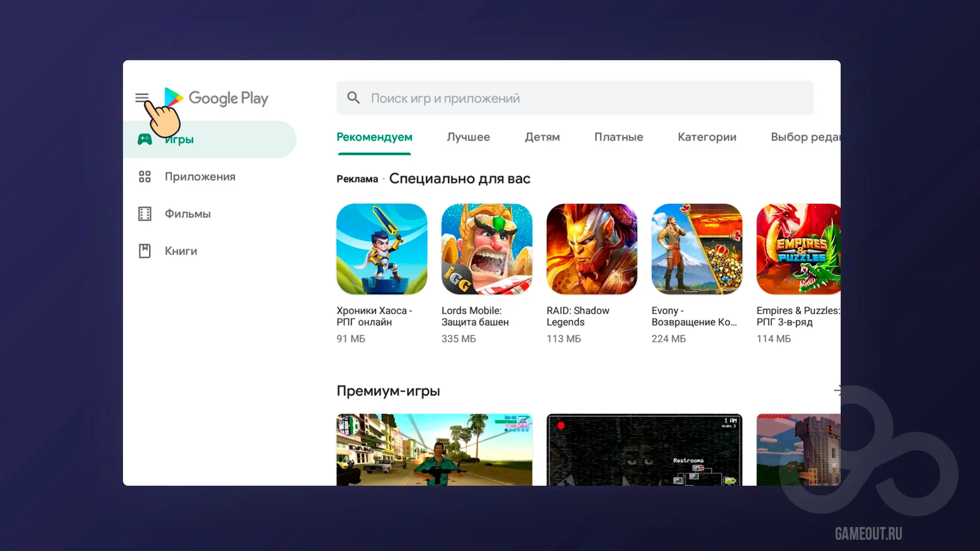This screenshot has height=551, width=980.
Task: Focus the Поиск игр и приложений field
Action: tap(574, 98)
